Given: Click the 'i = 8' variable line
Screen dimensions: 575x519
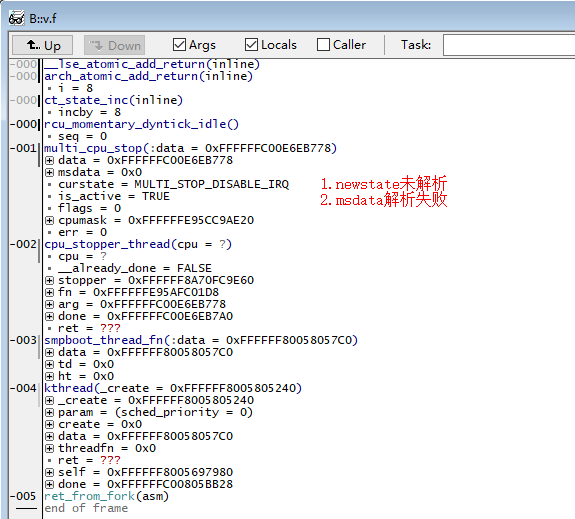Looking at the screenshot, I should [76, 88].
